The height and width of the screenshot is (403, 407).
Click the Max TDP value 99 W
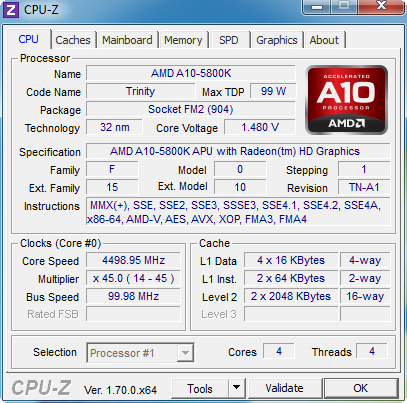point(273,91)
